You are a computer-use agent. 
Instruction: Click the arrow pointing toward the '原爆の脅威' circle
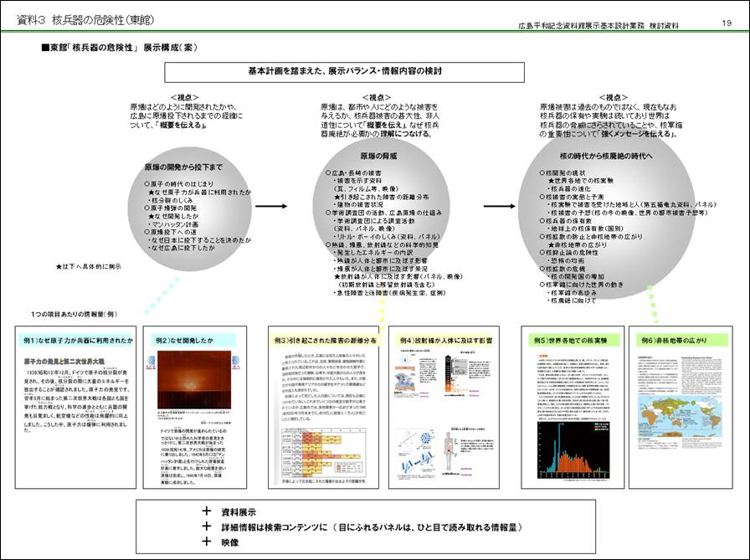271,206
